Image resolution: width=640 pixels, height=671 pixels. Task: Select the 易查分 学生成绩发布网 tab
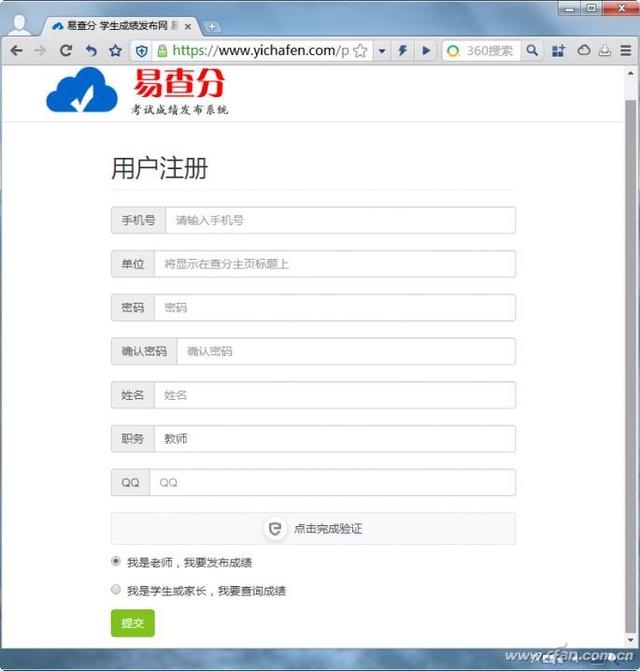coord(117,26)
